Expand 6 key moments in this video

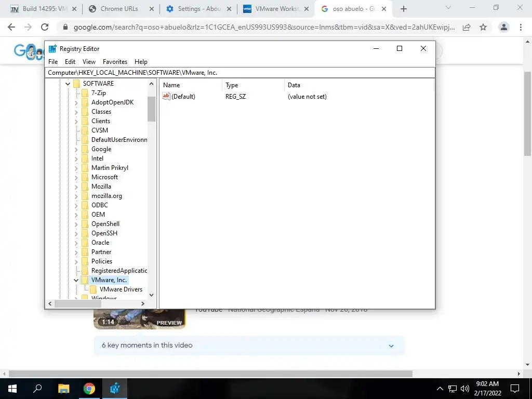(x=249, y=345)
